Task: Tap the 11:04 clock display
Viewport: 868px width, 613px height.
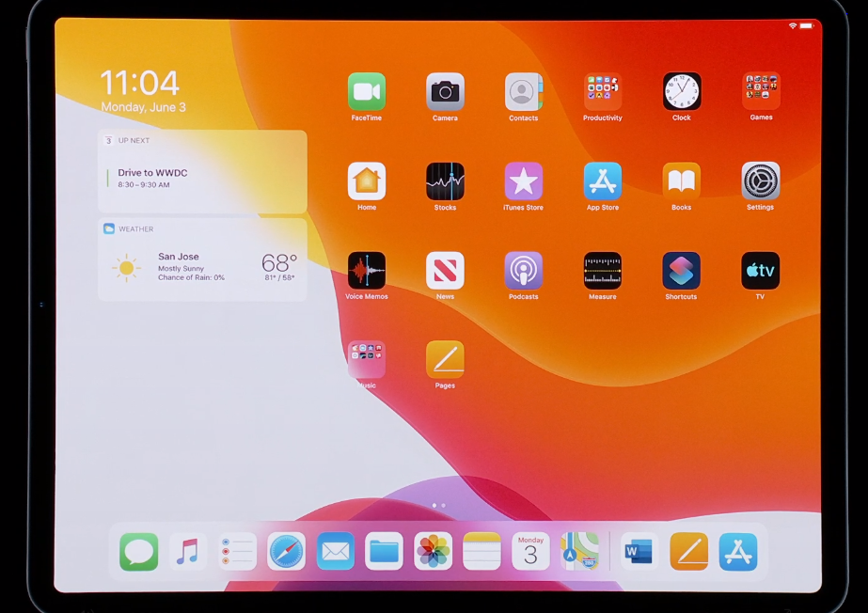Action: click(x=139, y=83)
